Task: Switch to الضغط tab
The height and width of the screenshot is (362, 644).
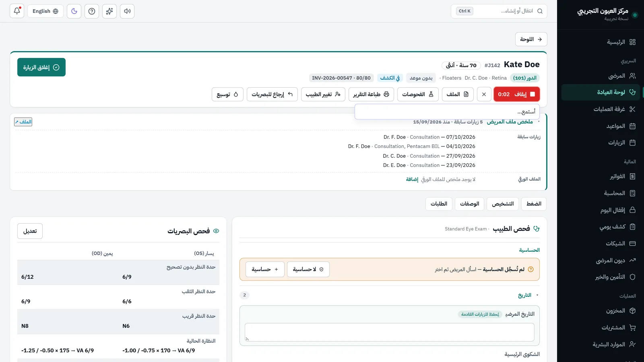Action: 534,204
